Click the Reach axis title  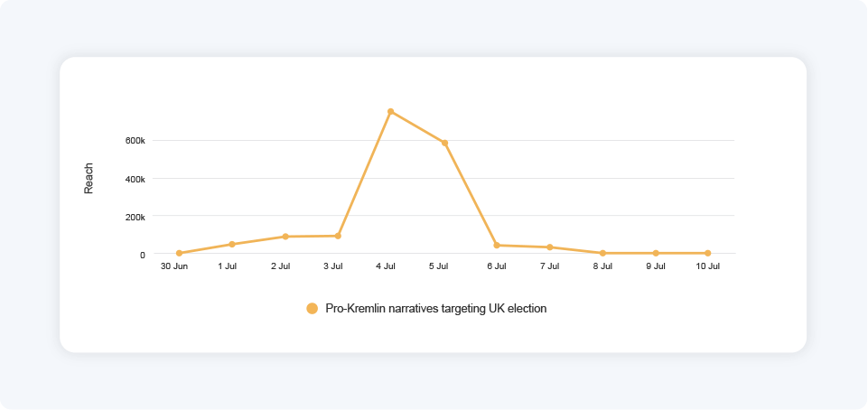[x=89, y=179]
